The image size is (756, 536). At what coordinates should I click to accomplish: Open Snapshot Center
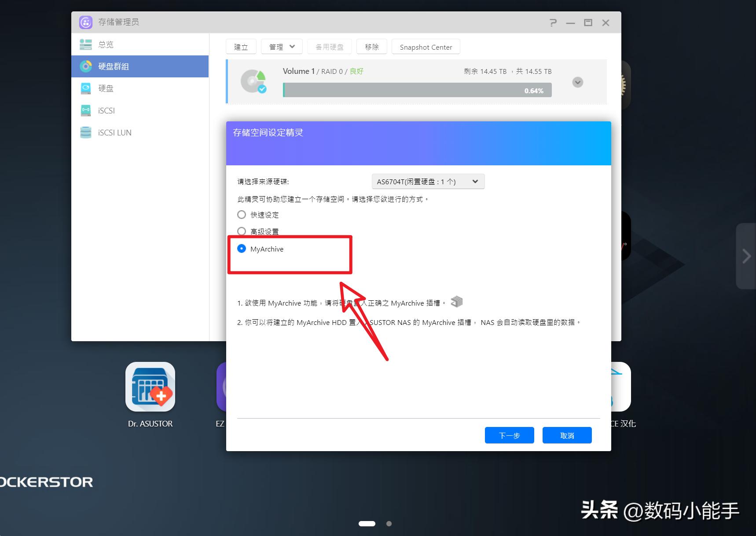(425, 47)
